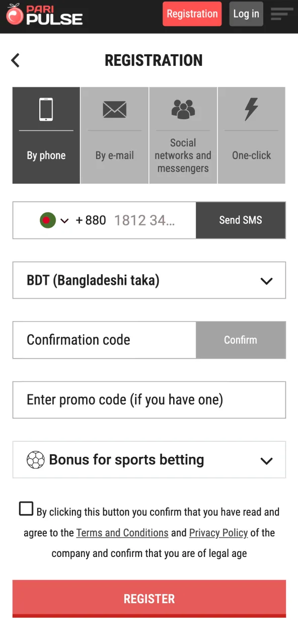The image size is (298, 644).
Task: Select the phone icon for phone registration
Action: (x=46, y=109)
